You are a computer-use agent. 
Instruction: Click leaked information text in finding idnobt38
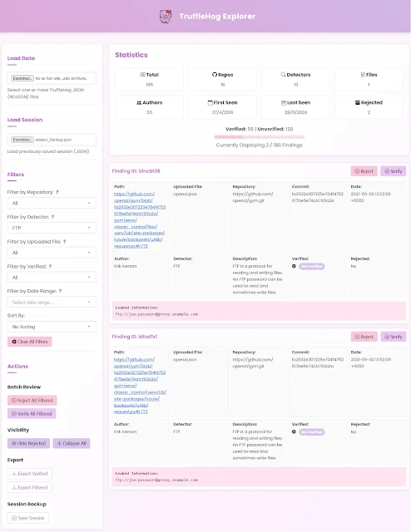[x=156, y=314]
